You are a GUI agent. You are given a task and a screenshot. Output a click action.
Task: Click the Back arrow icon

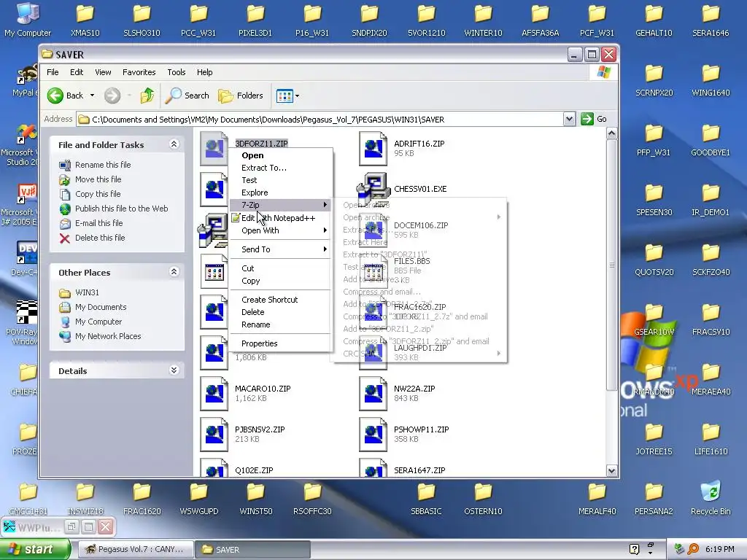pos(55,96)
